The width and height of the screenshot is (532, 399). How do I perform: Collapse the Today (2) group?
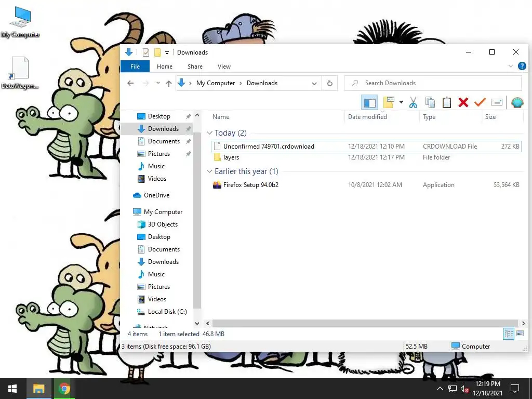210,133
